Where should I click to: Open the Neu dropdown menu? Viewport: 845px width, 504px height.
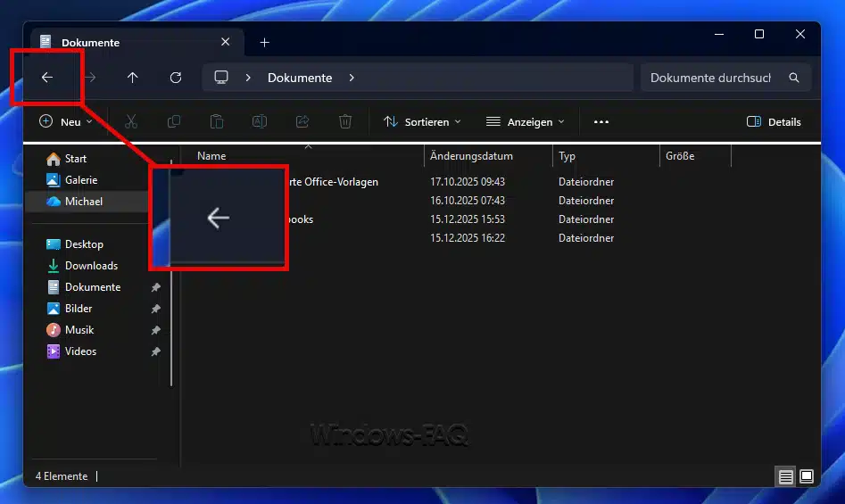pyautogui.click(x=67, y=122)
